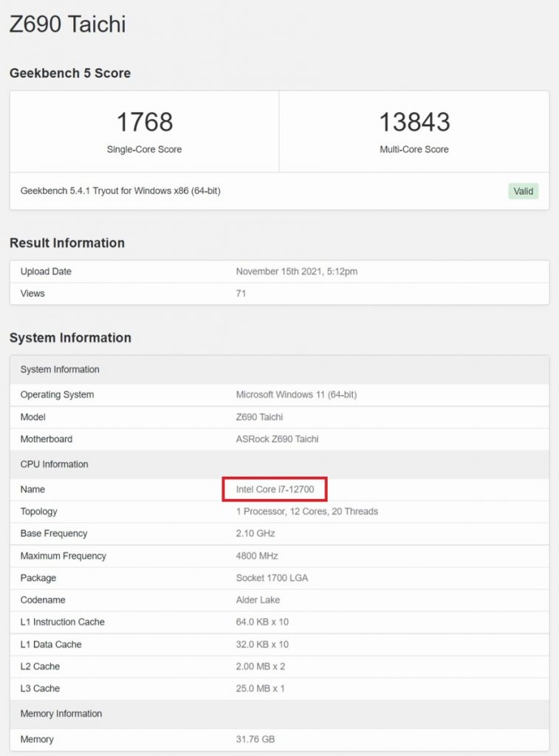This screenshot has width=559, height=756.
Task: Click the 2.00 MB x 2 value
Action: (x=261, y=667)
